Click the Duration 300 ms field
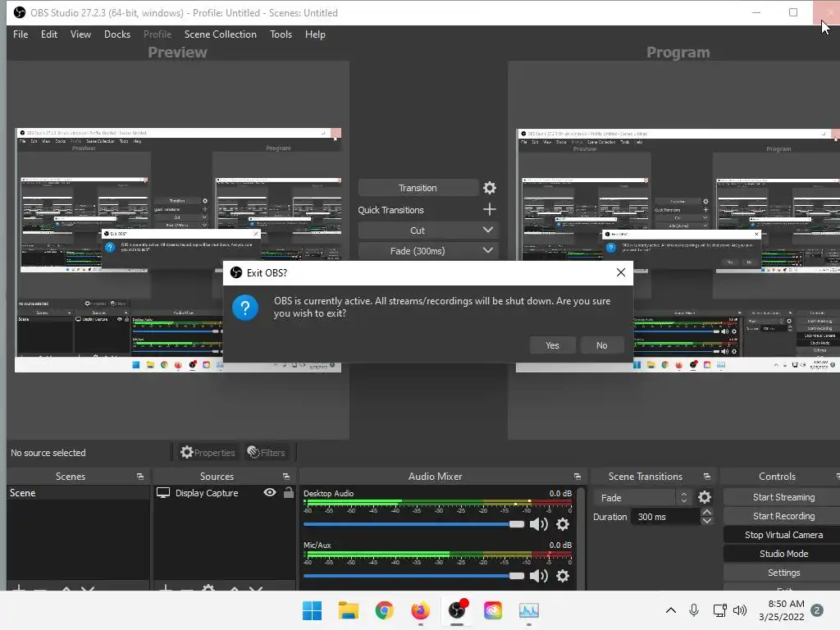Image resolution: width=840 pixels, height=630 pixels. (x=665, y=517)
